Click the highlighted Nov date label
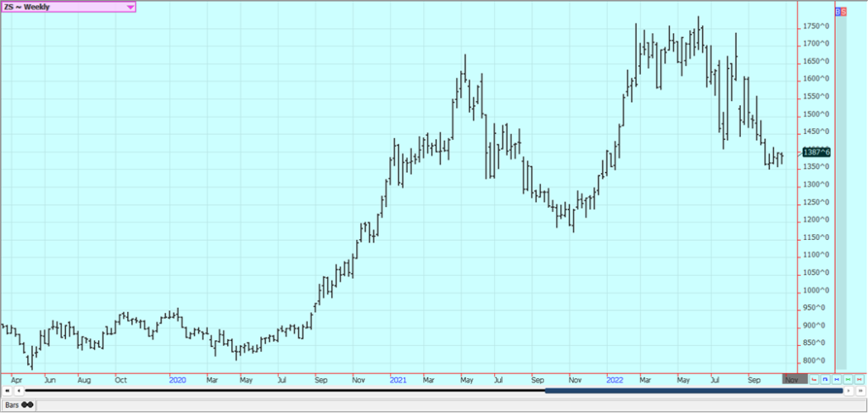The height and width of the screenshot is (413, 868). click(x=795, y=379)
